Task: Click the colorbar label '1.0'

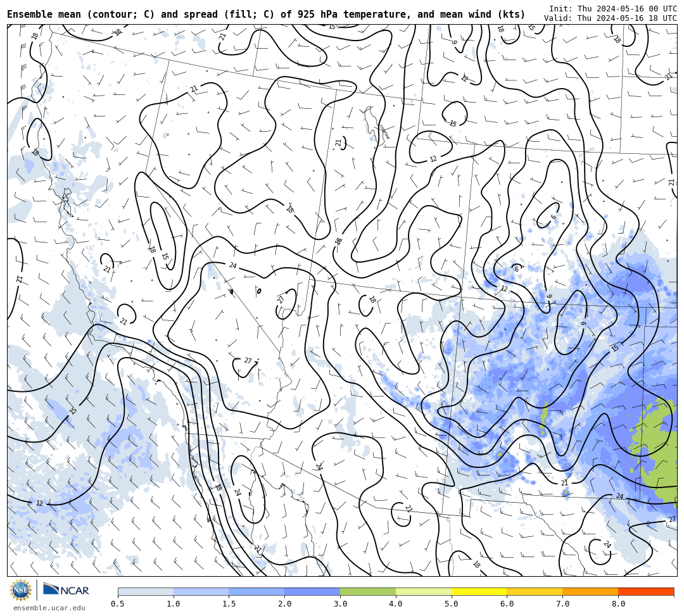Action: [174, 604]
